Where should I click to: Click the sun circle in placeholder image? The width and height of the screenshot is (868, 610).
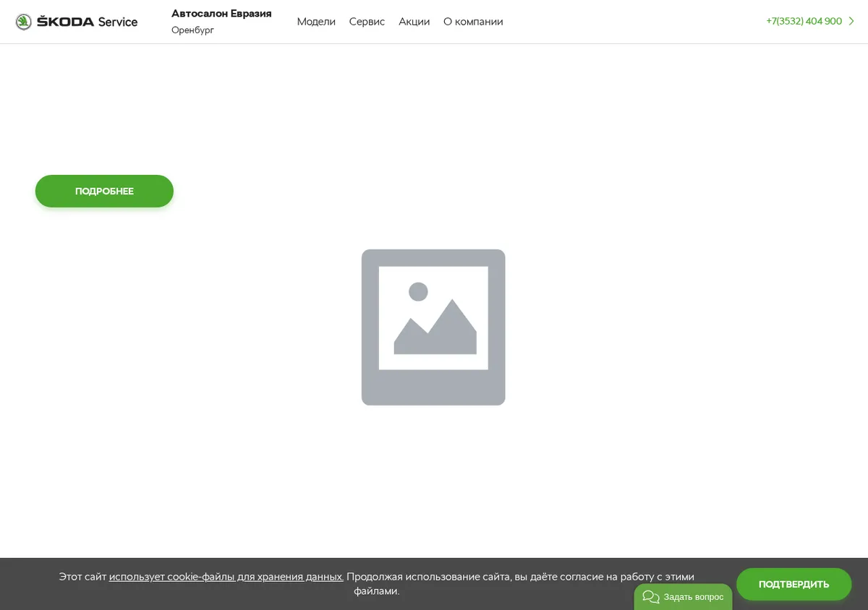pyautogui.click(x=419, y=292)
